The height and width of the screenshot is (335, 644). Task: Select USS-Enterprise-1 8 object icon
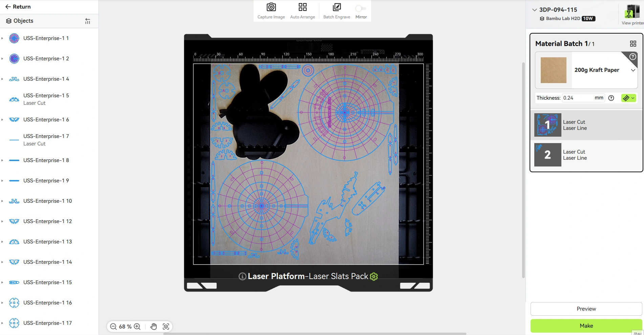[x=14, y=160]
